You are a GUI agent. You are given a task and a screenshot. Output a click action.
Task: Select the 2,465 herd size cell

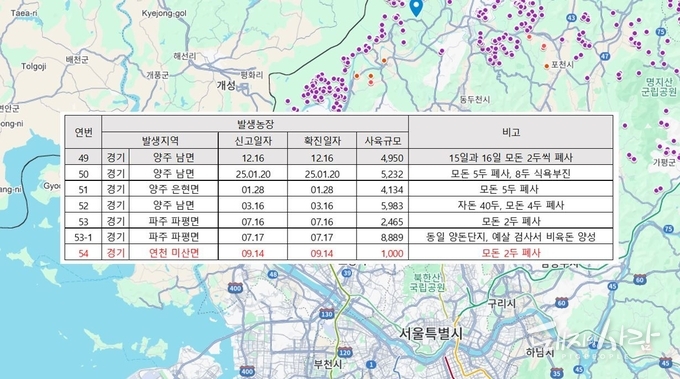[382, 221]
